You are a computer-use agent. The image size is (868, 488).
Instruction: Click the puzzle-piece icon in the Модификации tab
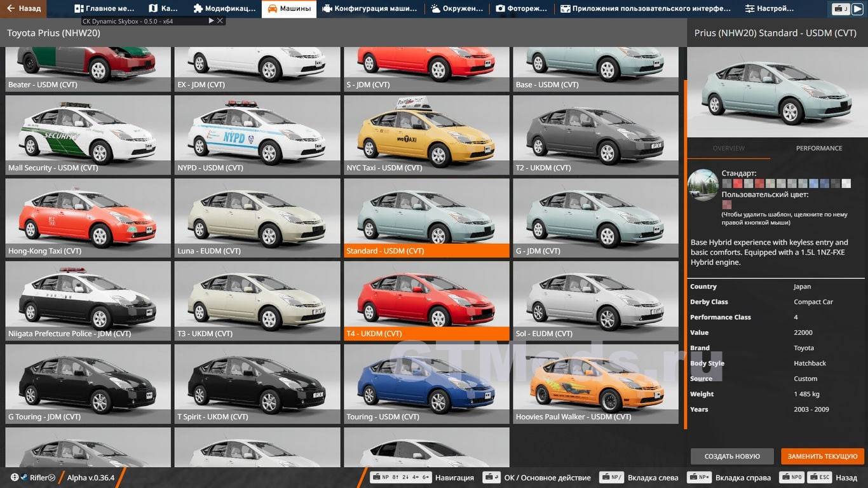pos(198,9)
